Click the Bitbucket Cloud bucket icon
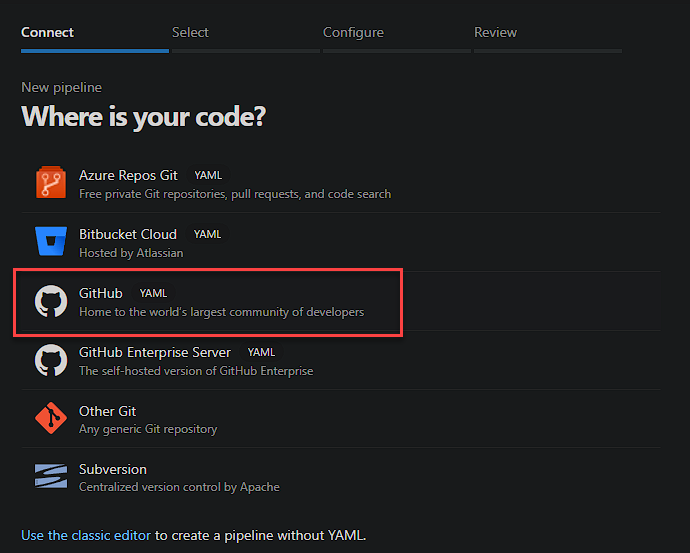The height and width of the screenshot is (553, 690). tap(51, 243)
